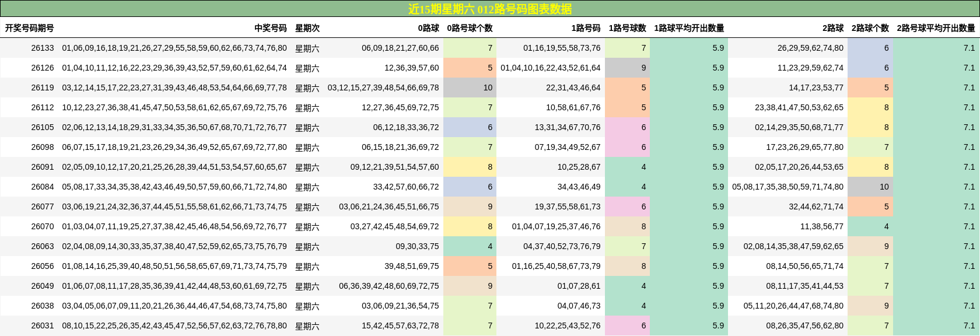Image resolution: width=980 pixels, height=336 pixels.
Task: Click orange 0路 count cell in row 26126
Action: [470, 68]
